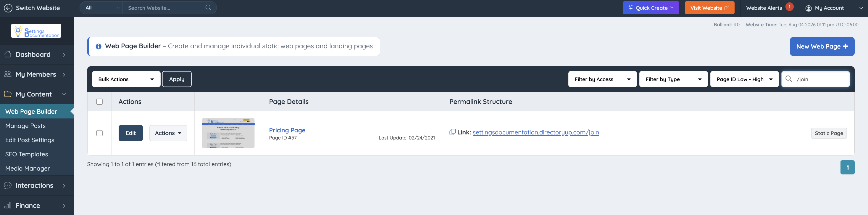
Task: Click the magnifier icon in the top search bar
Action: [x=208, y=7]
